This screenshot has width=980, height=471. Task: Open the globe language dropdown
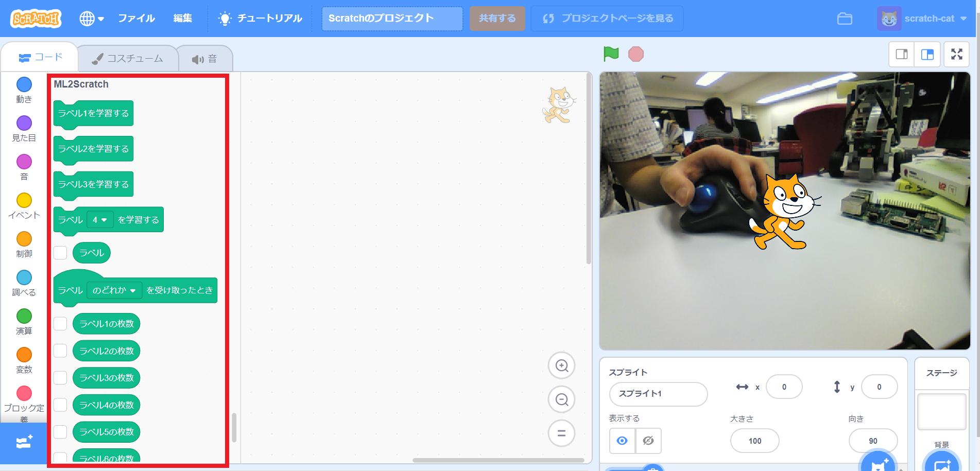point(91,17)
